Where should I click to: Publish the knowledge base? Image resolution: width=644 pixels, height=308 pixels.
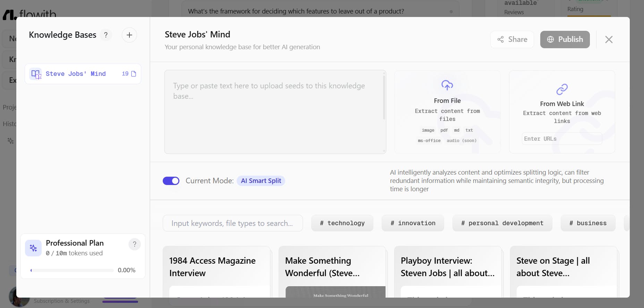(565, 39)
